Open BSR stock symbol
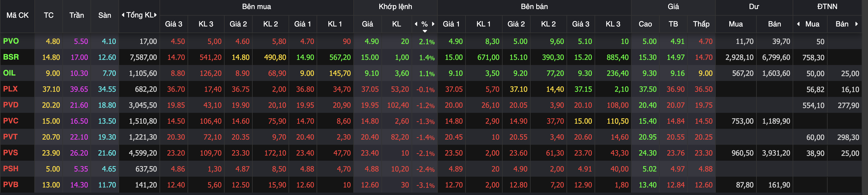 point(11,57)
